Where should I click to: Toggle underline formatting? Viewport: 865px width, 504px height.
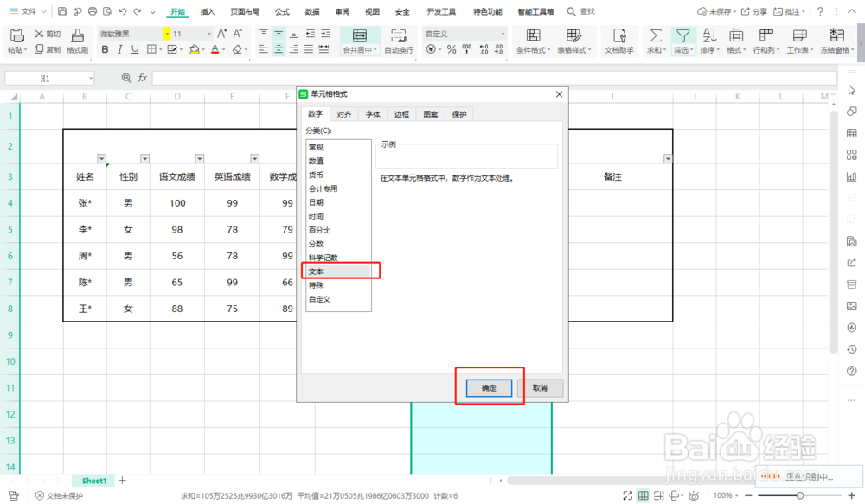(x=134, y=50)
